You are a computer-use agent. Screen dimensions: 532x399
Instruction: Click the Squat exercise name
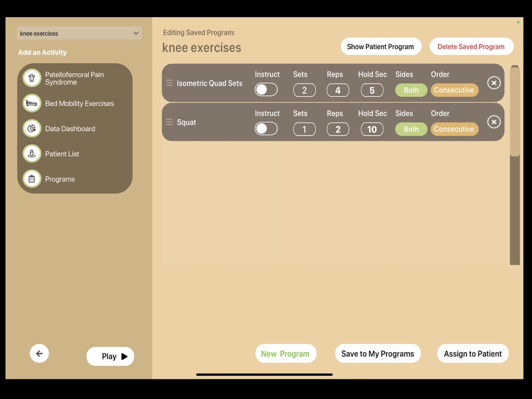[x=186, y=122]
